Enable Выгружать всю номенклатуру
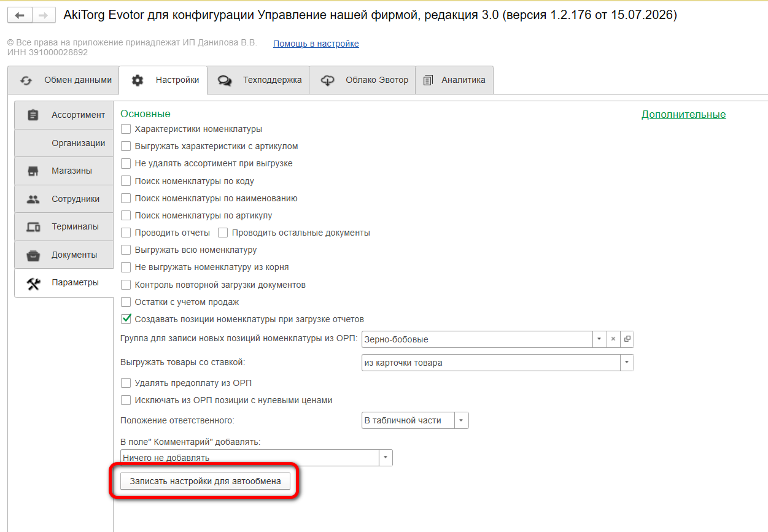Screen dimensions: 768x532 pyautogui.click(x=126, y=250)
